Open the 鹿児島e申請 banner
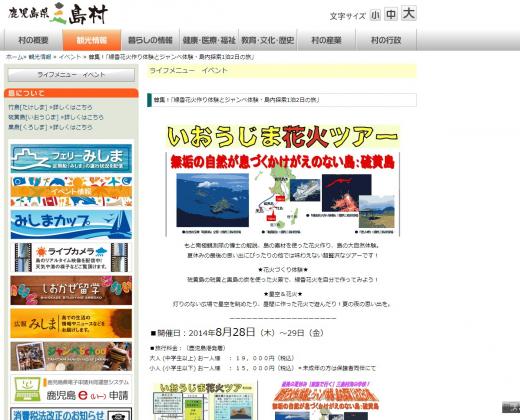The height and width of the screenshot is (420, 520). (x=71, y=389)
